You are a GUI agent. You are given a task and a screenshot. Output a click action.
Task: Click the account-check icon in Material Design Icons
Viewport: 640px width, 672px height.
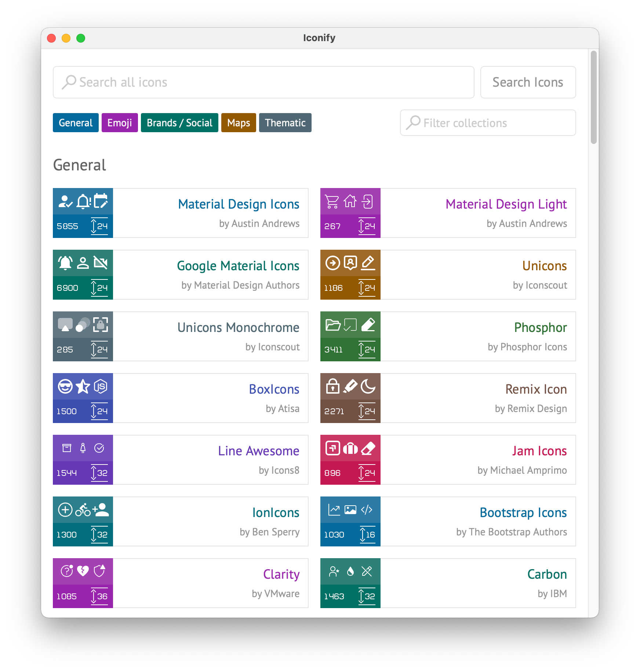pyautogui.click(x=65, y=201)
